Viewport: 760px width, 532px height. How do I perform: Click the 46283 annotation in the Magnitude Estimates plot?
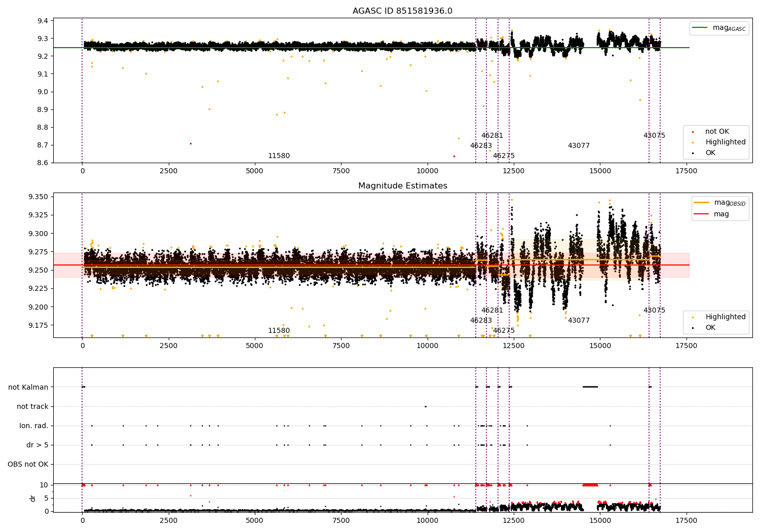pos(481,321)
